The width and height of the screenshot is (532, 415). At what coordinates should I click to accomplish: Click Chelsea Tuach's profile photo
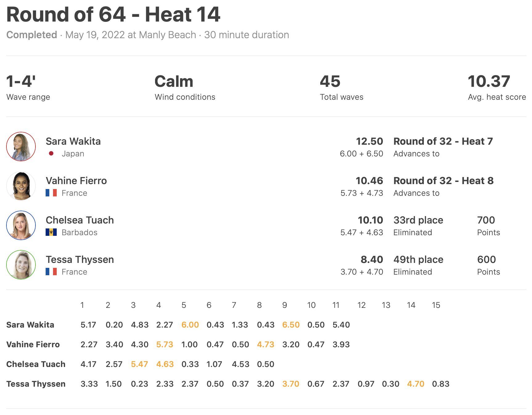tap(21, 225)
